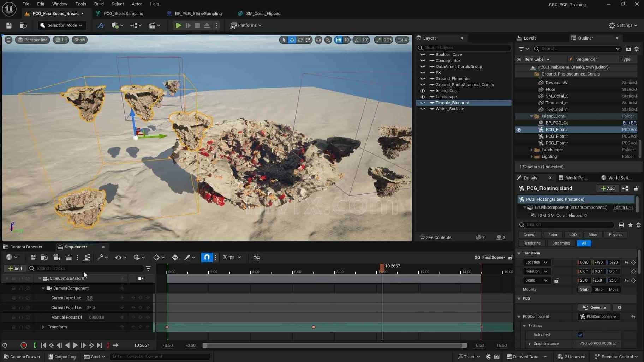Viewport: 644px width, 362px height.
Task: Open the Build menu
Action: click(x=99, y=4)
